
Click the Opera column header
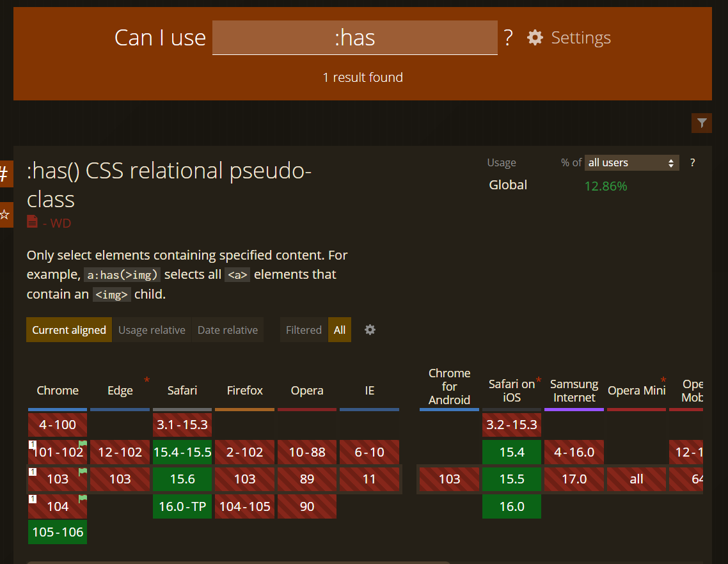pyautogui.click(x=307, y=391)
